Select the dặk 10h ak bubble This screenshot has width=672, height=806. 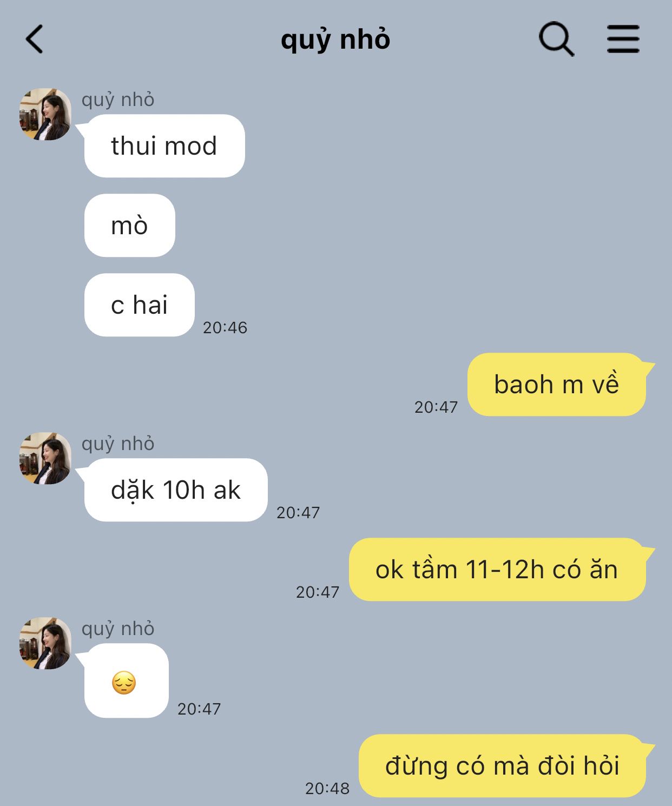point(176,490)
